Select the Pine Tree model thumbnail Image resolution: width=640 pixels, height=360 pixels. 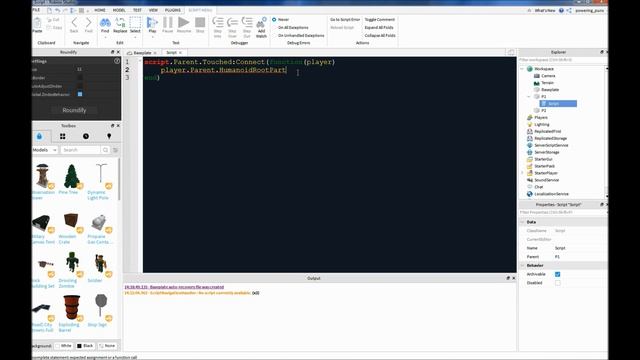[x=71, y=176]
